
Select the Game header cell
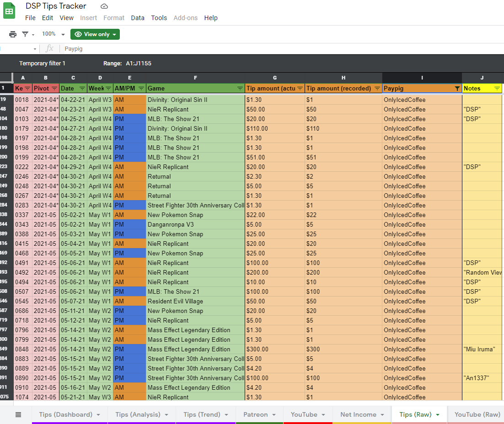[x=195, y=88]
